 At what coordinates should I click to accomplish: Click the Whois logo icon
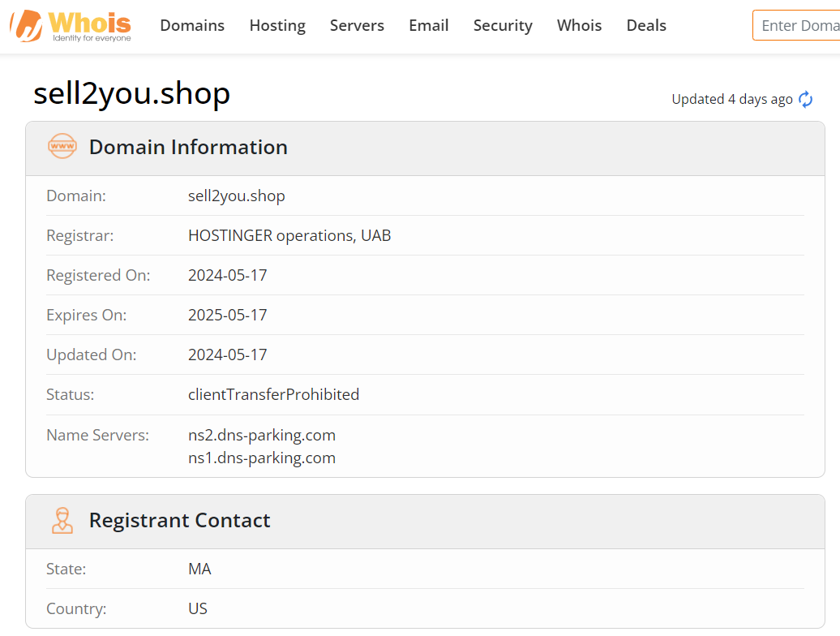point(26,26)
